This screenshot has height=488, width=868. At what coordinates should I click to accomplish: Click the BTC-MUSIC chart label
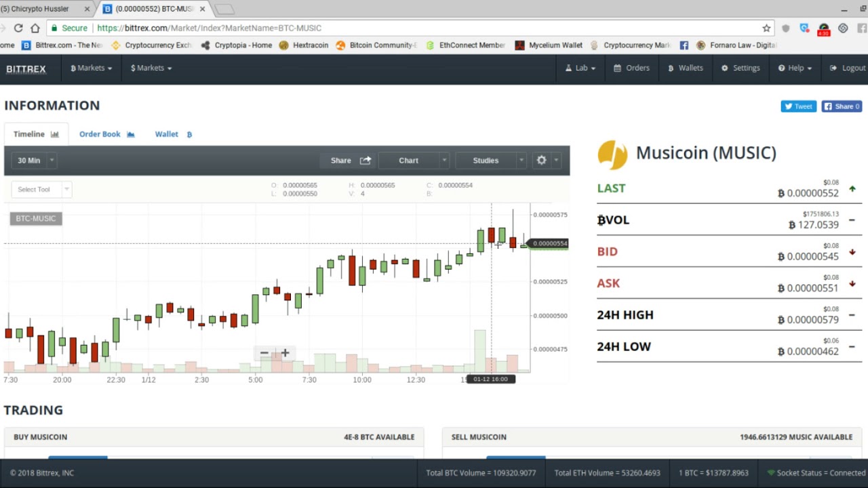point(36,218)
